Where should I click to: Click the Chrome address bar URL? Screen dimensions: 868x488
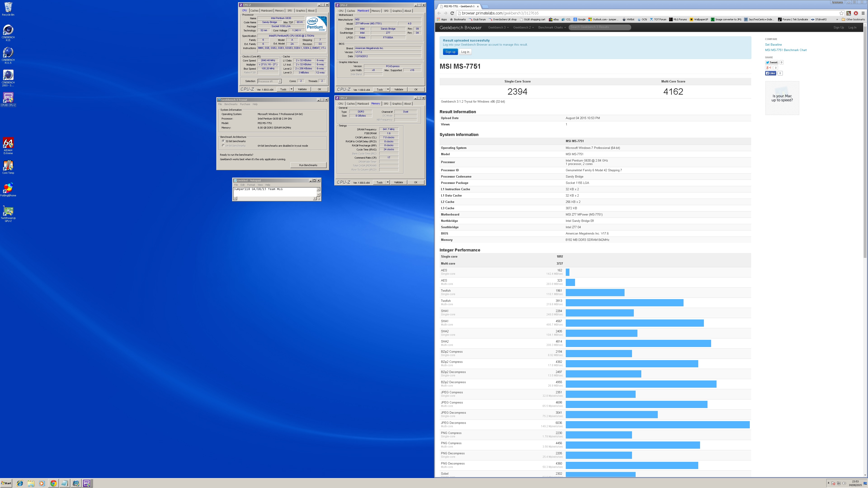tap(500, 13)
